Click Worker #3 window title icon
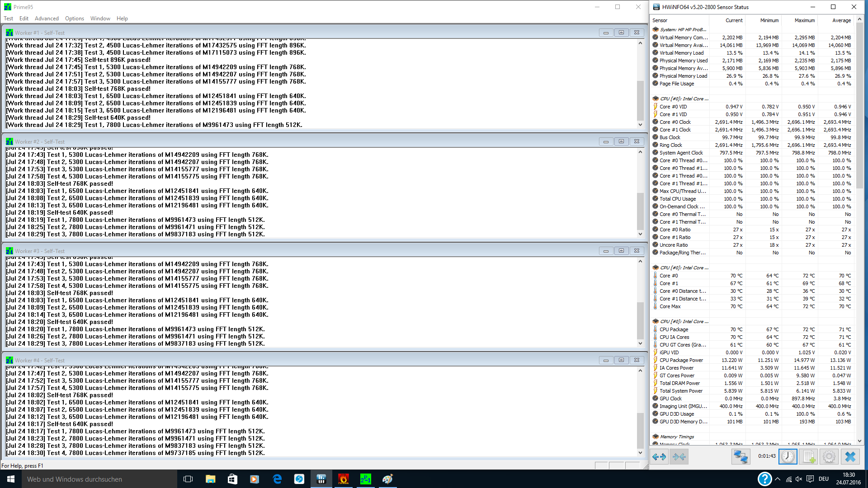Screen dimensions: 868x488 pyautogui.click(x=9, y=251)
